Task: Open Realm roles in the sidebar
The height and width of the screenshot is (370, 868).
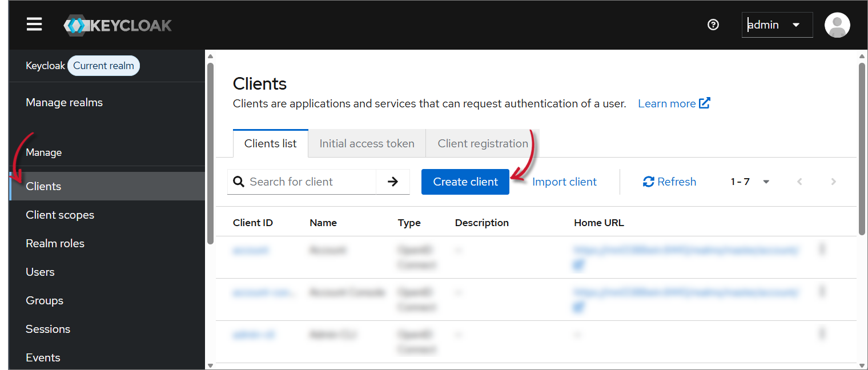Action: (107, 243)
